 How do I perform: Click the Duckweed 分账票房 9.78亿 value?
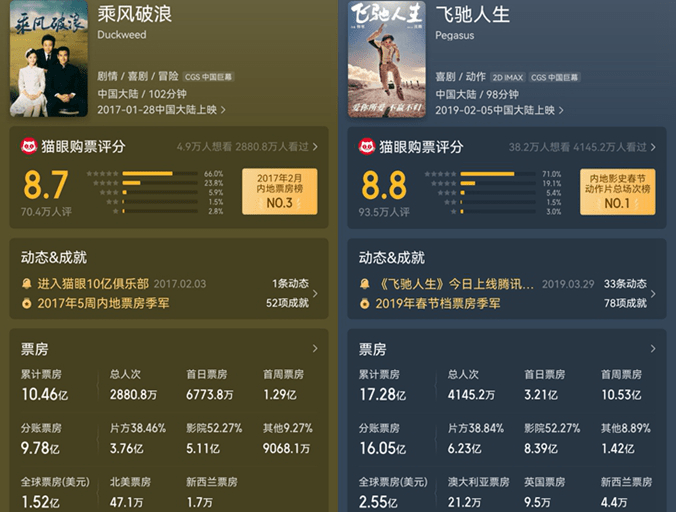pyautogui.click(x=40, y=449)
